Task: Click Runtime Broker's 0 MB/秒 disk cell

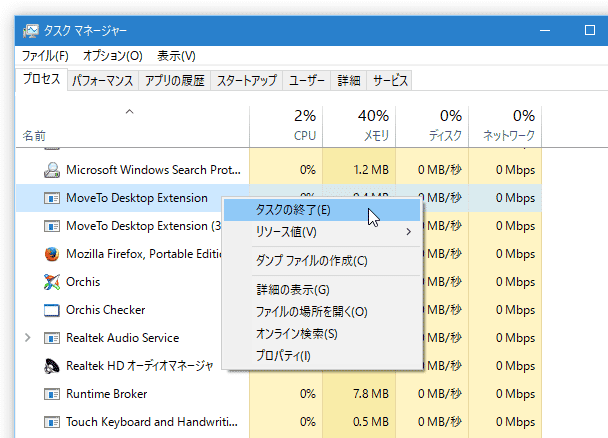Action: click(432, 394)
